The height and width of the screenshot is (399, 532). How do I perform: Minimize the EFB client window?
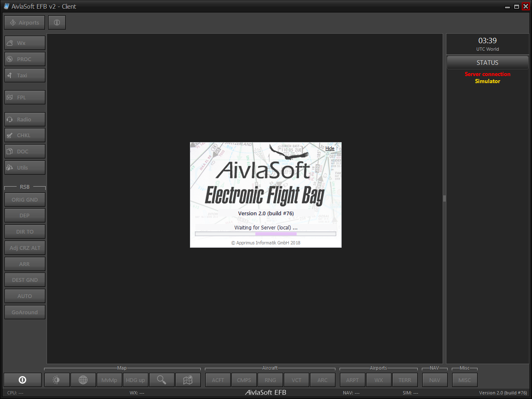pyautogui.click(x=507, y=7)
